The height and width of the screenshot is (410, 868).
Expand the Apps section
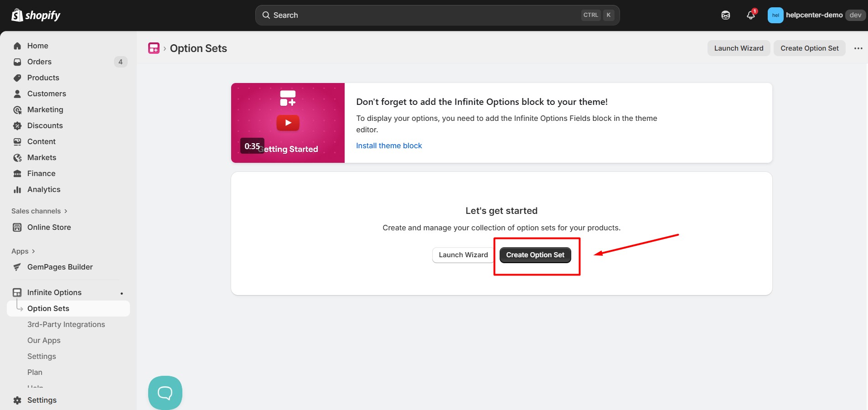(23, 251)
